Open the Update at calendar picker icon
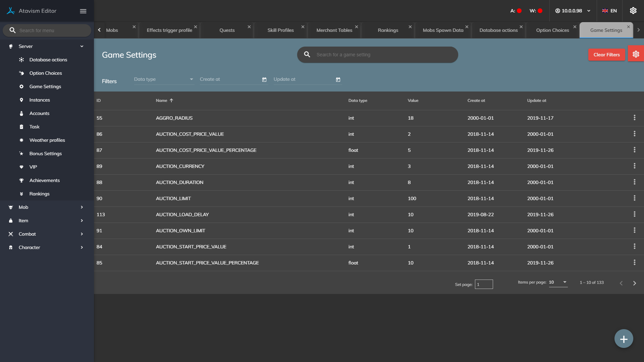This screenshot has width=644, height=362. point(338,80)
